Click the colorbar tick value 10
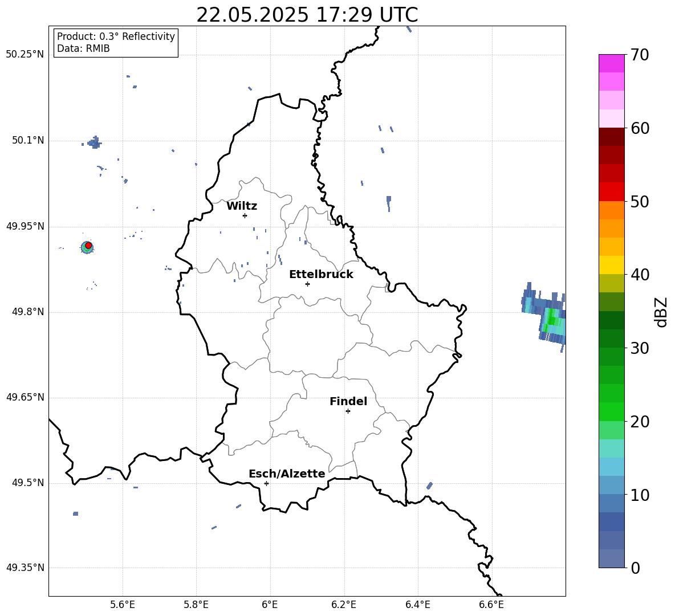675x616 pixels. tap(640, 495)
